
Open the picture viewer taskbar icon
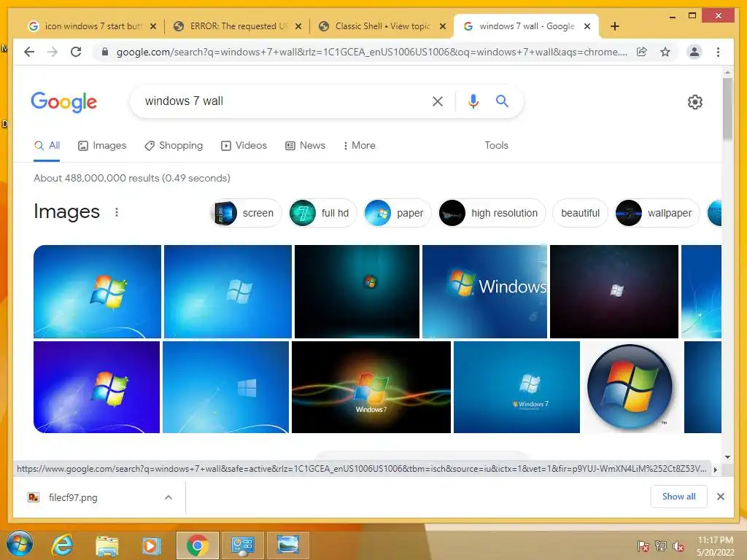288,545
